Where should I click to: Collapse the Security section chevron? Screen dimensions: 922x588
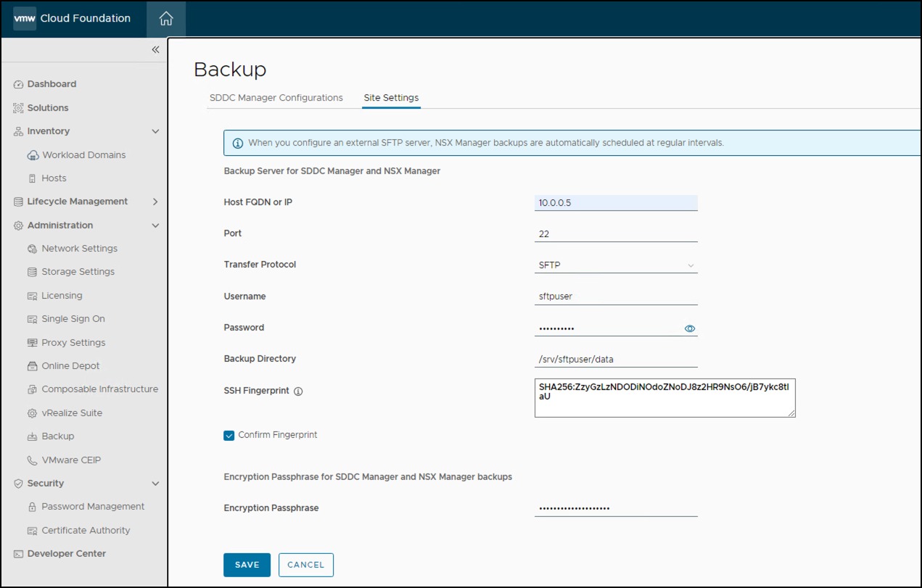click(155, 484)
